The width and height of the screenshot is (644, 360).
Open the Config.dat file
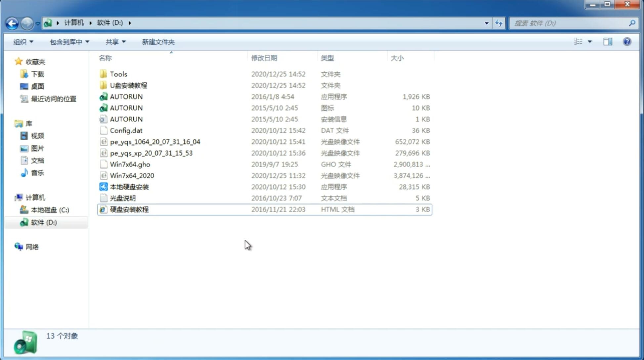point(126,130)
